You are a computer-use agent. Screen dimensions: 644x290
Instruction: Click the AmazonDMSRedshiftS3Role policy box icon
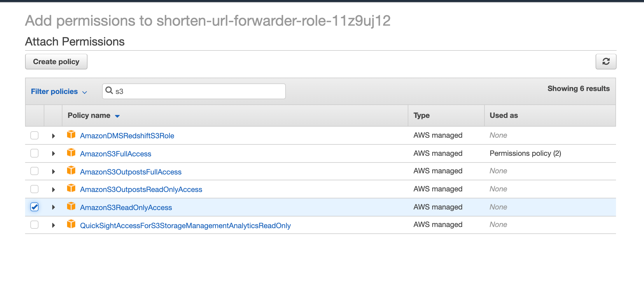[71, 134]
